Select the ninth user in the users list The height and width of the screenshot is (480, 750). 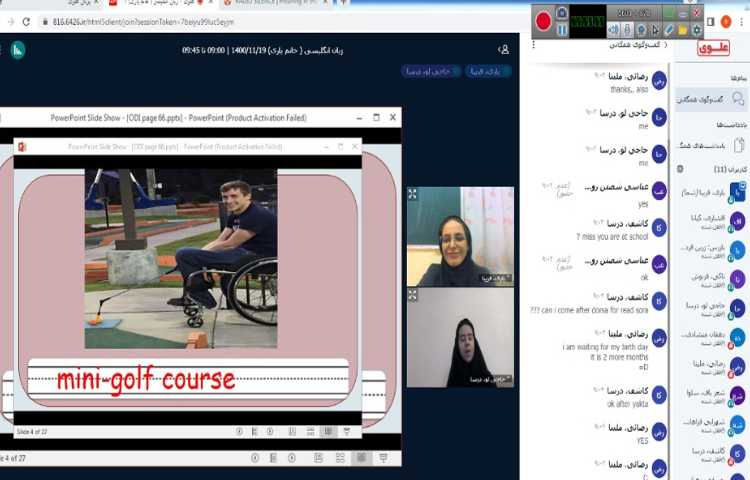[713, 425]
